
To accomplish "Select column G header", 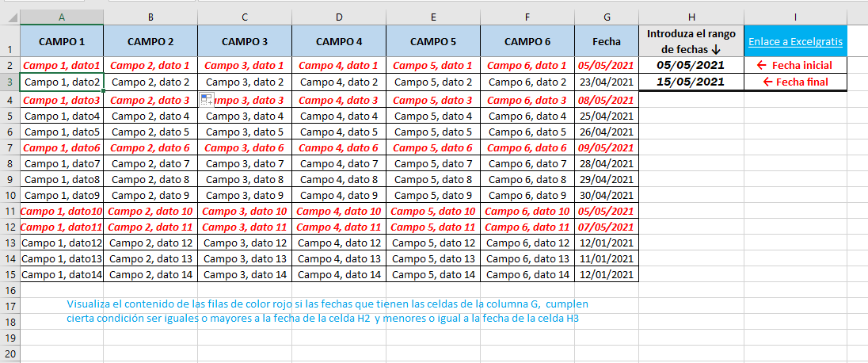I will 607,17.
